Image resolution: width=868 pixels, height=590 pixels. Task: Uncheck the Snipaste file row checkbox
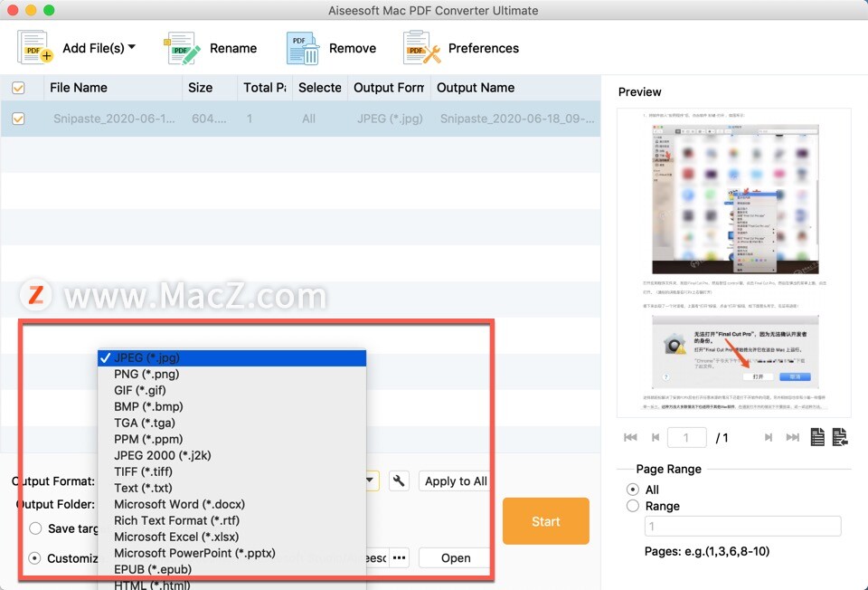[18, 119]
